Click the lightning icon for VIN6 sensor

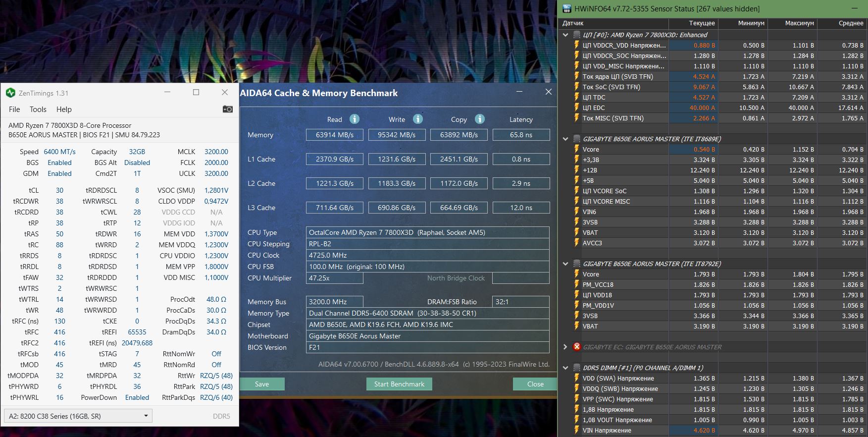click(x=576, y=212)
